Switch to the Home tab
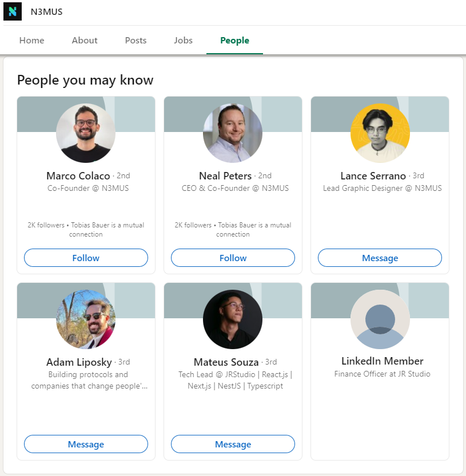 pyautogui.click(x=31, y=41)
